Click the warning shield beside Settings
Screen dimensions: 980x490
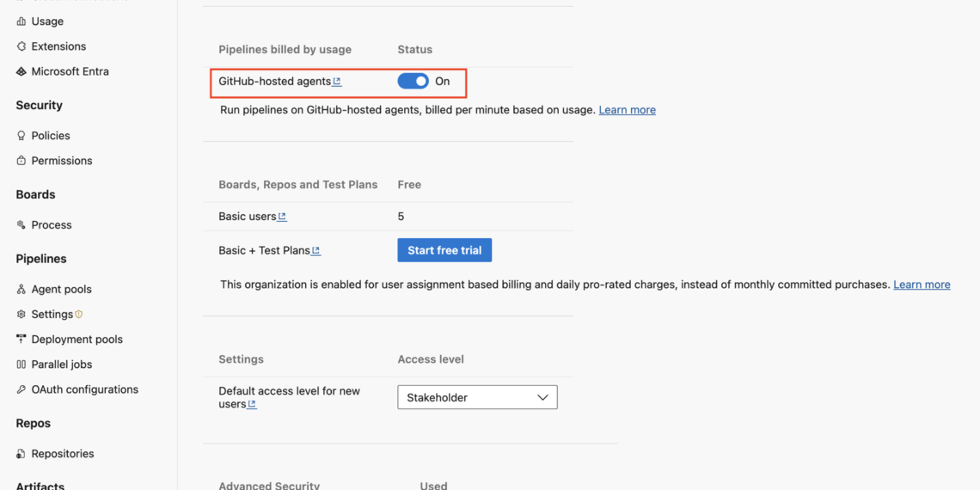[x=79, y=315]
